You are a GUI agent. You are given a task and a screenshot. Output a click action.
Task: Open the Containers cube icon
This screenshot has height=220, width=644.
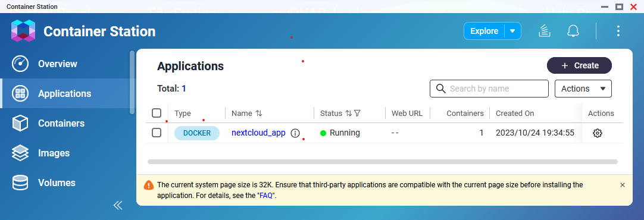(x=20, y=123)
